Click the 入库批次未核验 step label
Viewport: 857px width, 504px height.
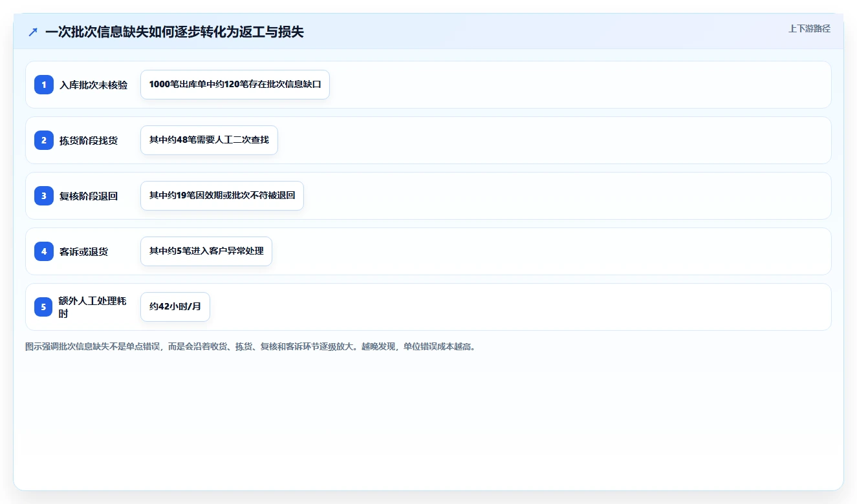pos(93,85)
